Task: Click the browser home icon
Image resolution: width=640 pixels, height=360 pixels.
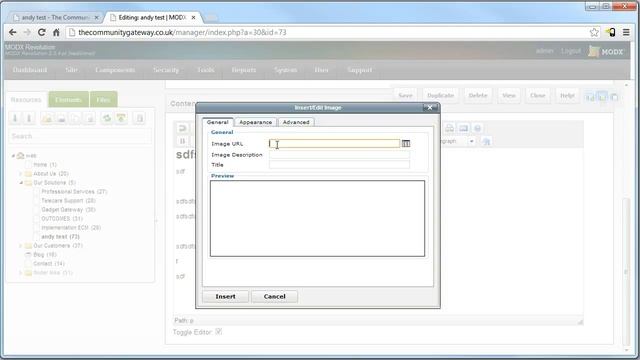Action: point(56,32)
